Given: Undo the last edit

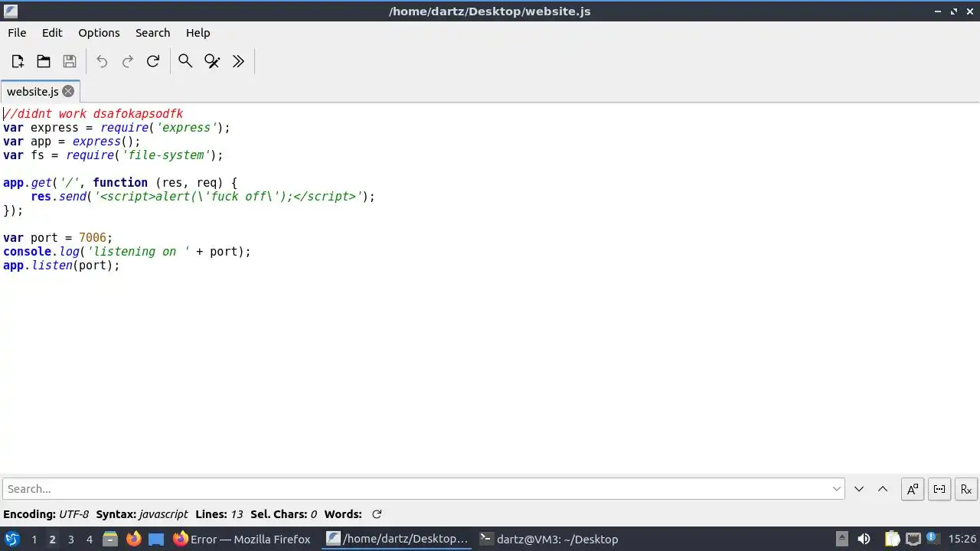Looking at the screenshot, I should coord(102,61).
